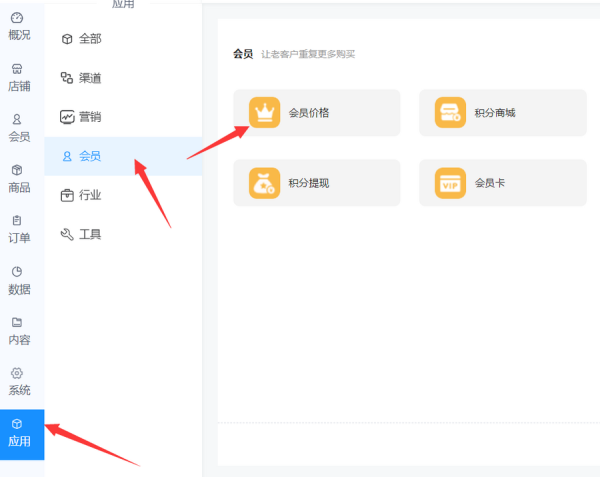600x477 pixels.
Task: Open 内容 content section in sidebar
Action: point(19,331)
